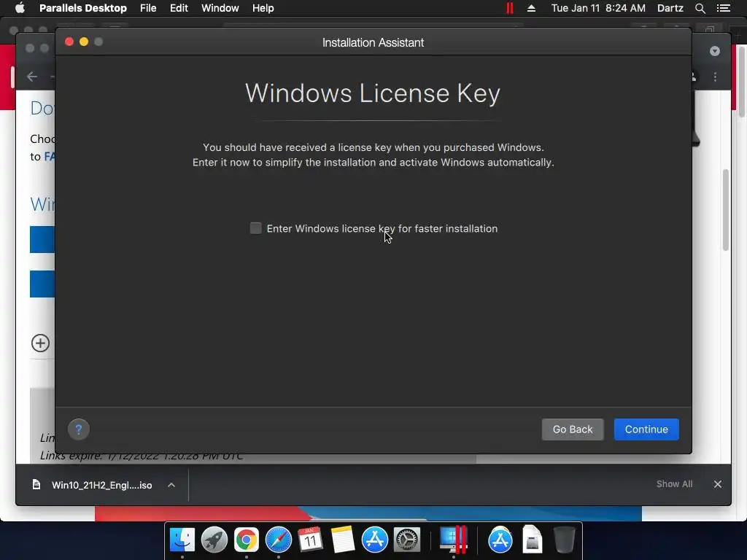Image resolution: width=747 pixels, height=560 pixels.
Task: Click the eject icon in menu bar
Action: click(531, 8)
